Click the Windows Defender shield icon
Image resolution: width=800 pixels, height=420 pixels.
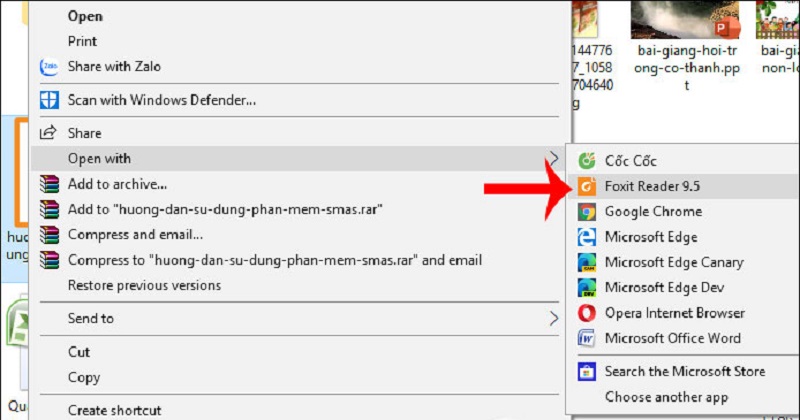pos(49,100)
